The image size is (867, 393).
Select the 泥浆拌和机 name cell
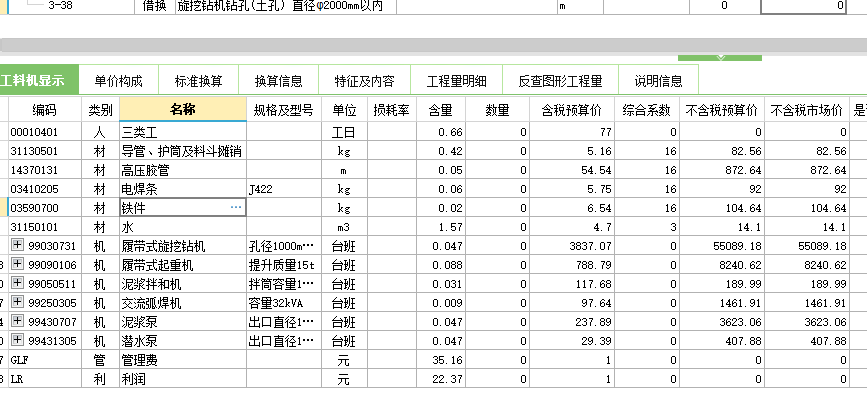click(183, 284)
